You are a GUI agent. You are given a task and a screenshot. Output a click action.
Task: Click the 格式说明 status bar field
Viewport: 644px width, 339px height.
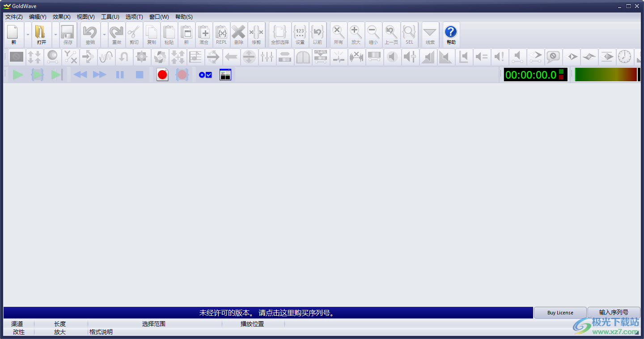[101, 332]
